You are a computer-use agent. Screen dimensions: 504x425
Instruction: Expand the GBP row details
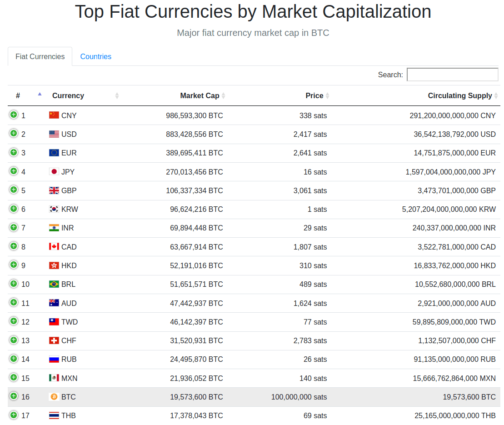pyautogui.click(x=14, y=190)
